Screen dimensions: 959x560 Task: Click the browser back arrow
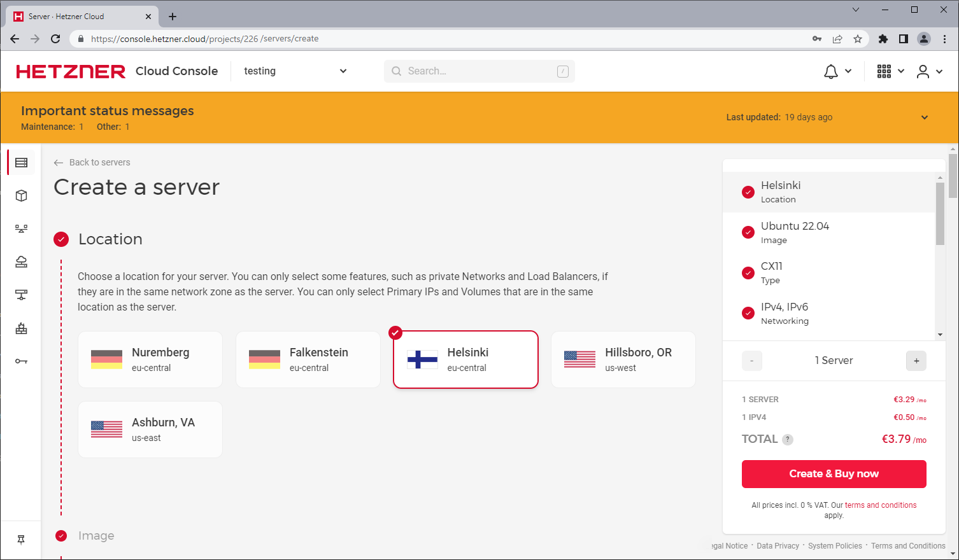click(15, 39)
